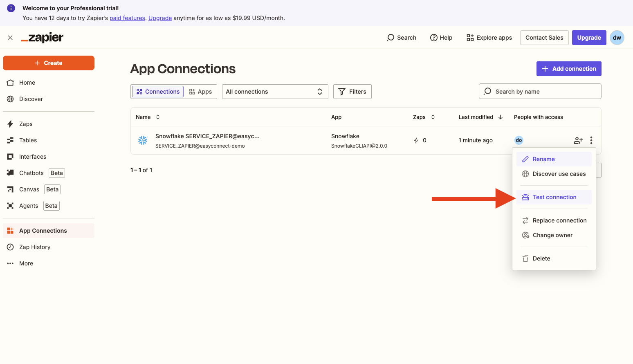Choose Test connection in the menu
This screenshot has height=364, width=633.
click(x=554, y=197)
